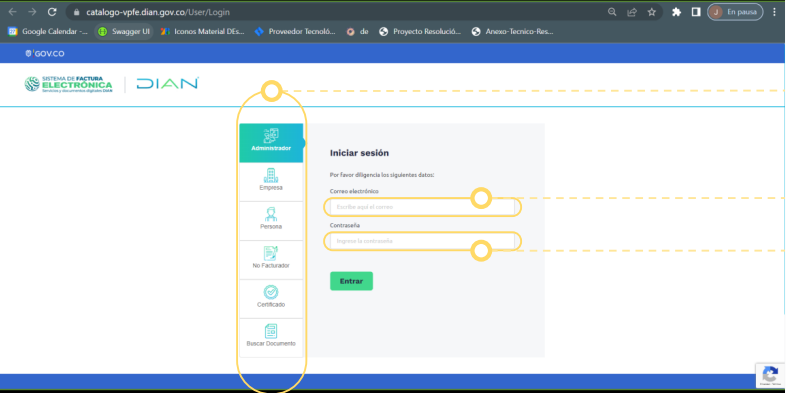The height and width of the screenshot is (393, 786).
Task: Open Anexo-Tecnico-Res bookmark
Action: pos(513,32)
